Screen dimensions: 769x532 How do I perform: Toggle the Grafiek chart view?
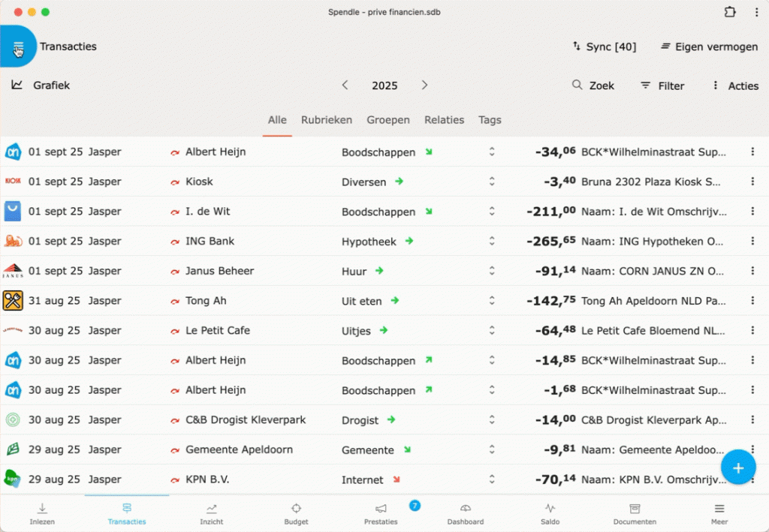[x=41, y=86]
